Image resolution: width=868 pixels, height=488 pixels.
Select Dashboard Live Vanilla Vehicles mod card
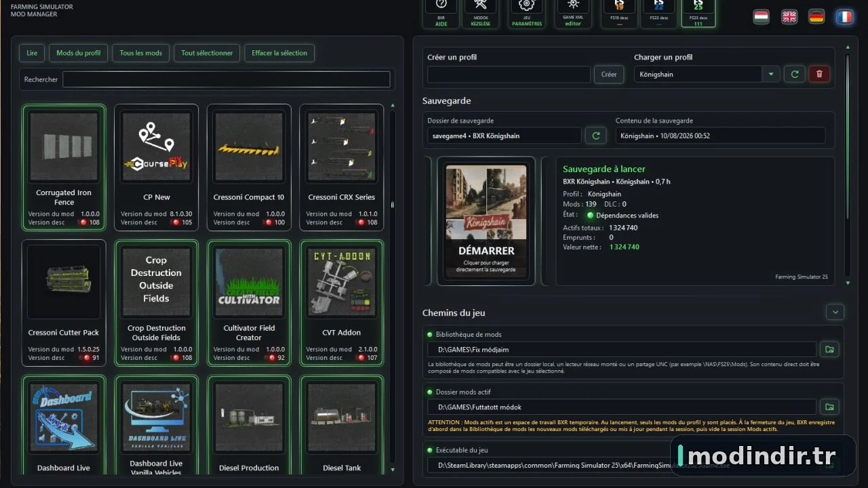(157, 426)
